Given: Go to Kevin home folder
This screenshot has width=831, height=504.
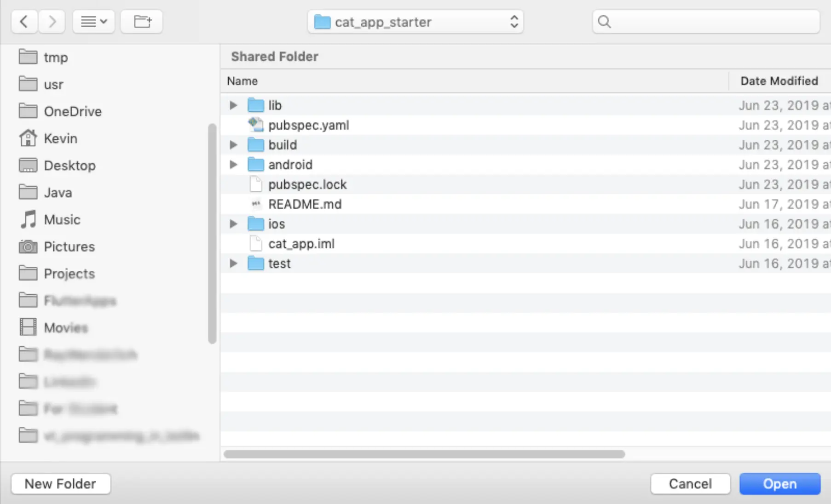Looking at the screenshot, I should tap(48, 138).
